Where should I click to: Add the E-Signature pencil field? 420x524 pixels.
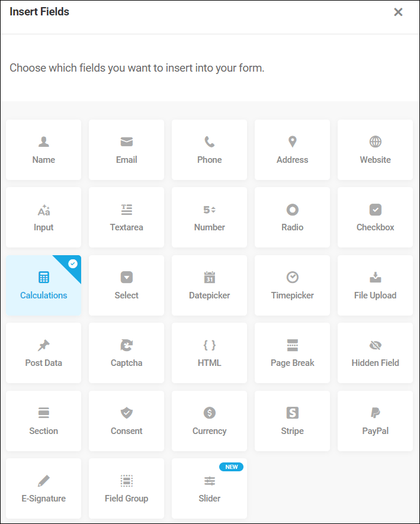43,488
